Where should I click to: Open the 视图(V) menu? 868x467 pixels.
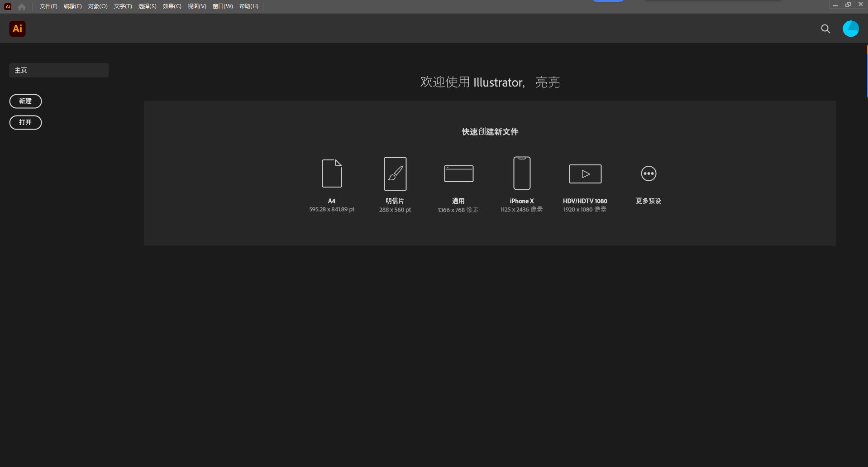[197, 6]
